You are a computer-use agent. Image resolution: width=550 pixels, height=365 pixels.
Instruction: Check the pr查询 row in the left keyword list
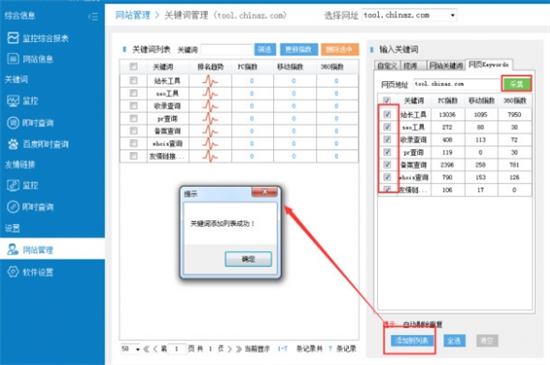133,118
